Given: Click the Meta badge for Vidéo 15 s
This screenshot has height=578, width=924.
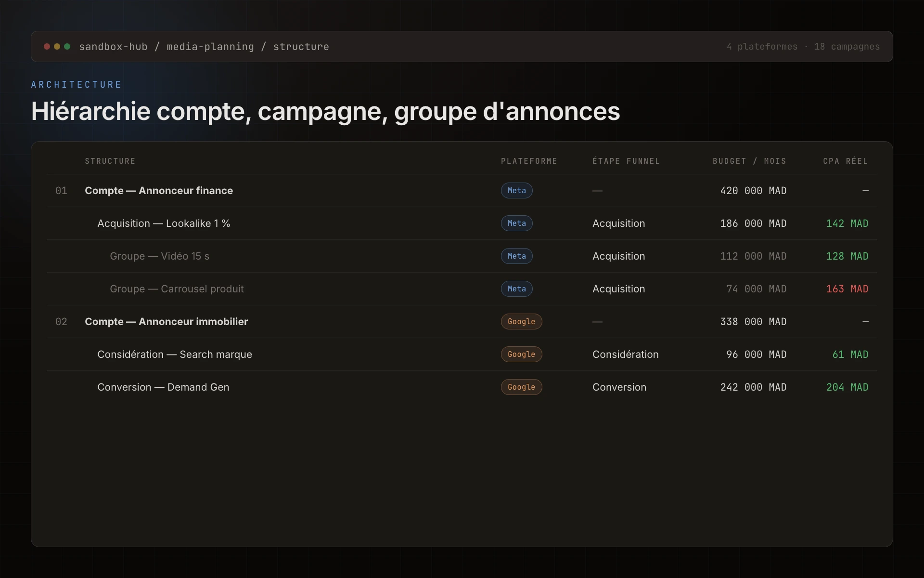Looking at the screenshot, I should 516,256.
